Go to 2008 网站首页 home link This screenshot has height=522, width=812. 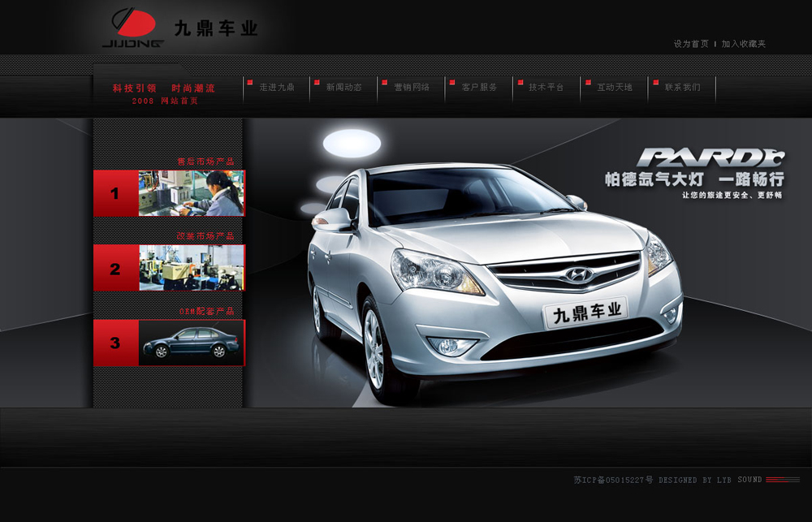165,101
